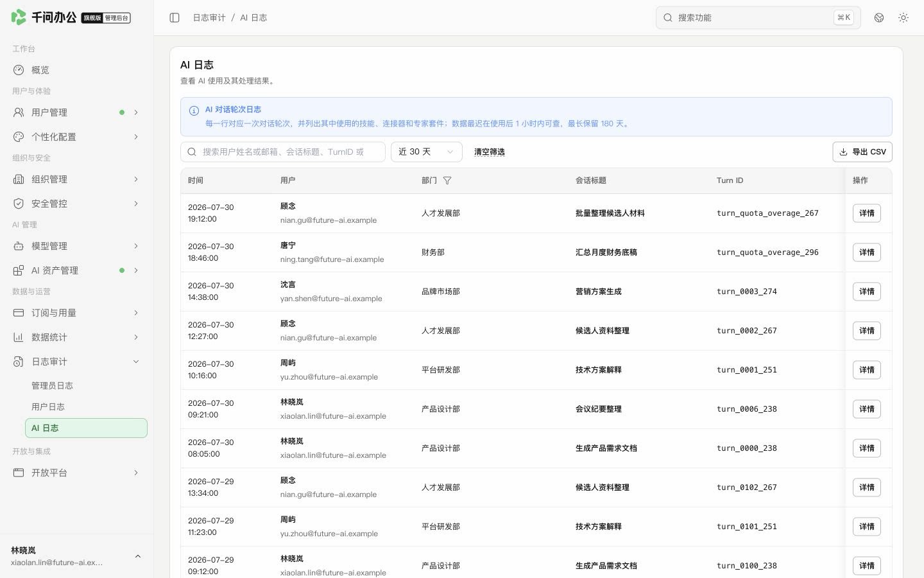Click the AI 日志 breadcrumb
The image size is (924, 578).
[x=253, y=18]
